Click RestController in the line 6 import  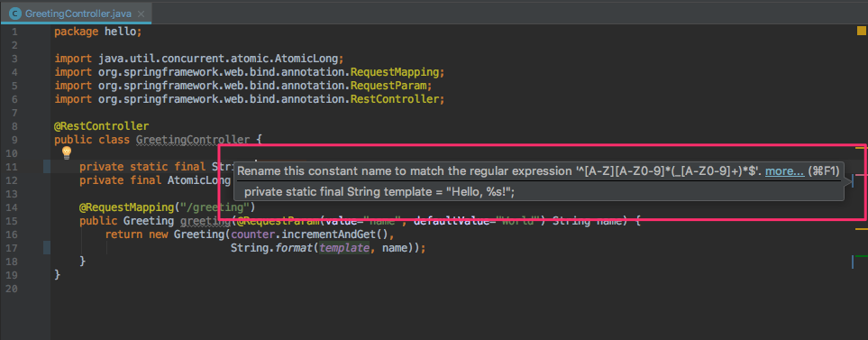395,99
